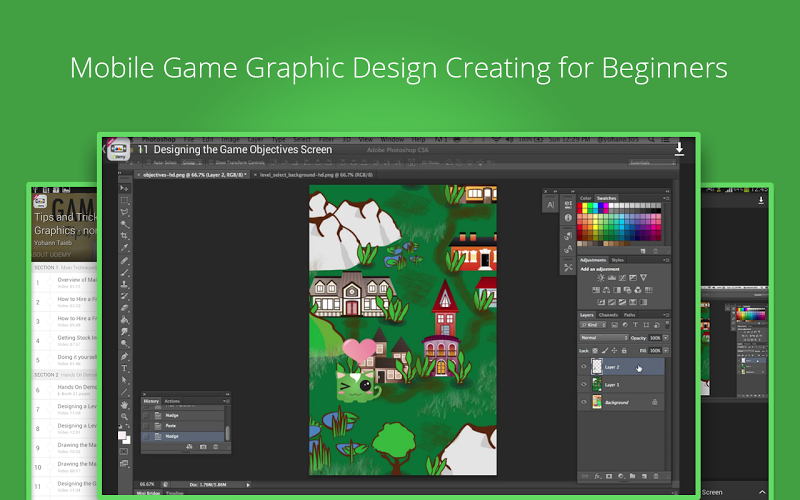The height and width of the screenshot is (500, 800).
Task: Switch to the Actions panel tab
Action: 172,400
